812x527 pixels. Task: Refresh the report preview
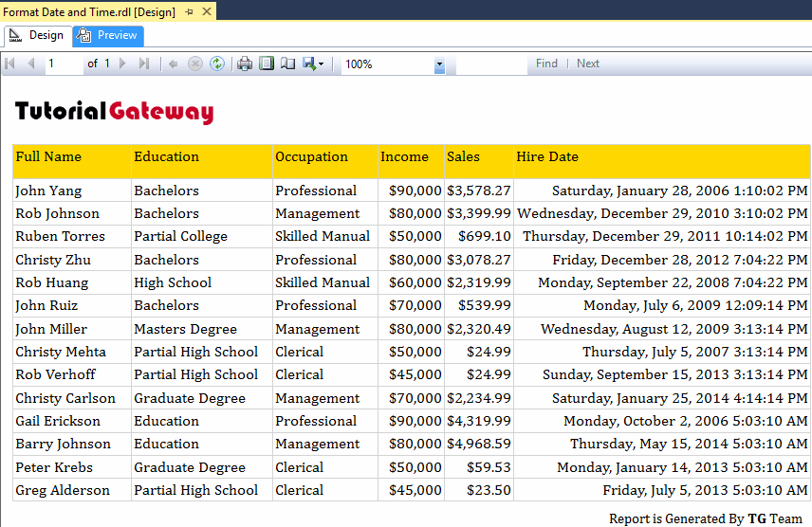point(217,64)
